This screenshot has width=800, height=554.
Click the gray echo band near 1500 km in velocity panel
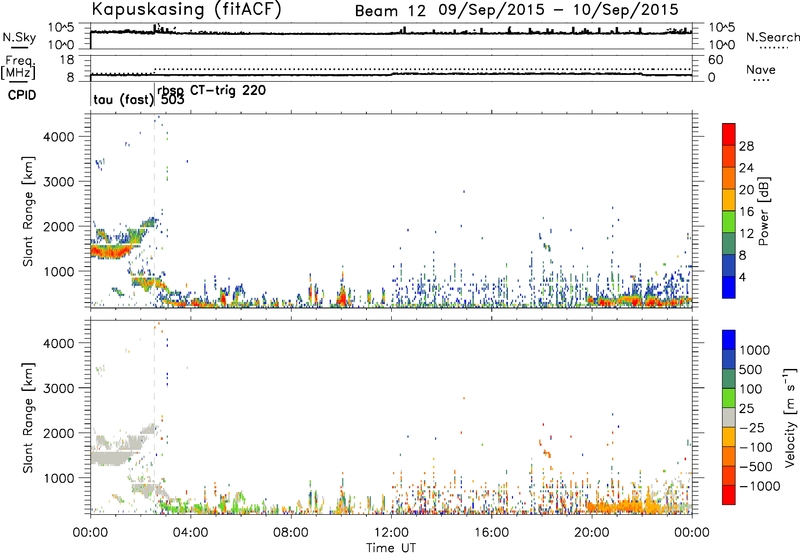[x=111, y=458]
